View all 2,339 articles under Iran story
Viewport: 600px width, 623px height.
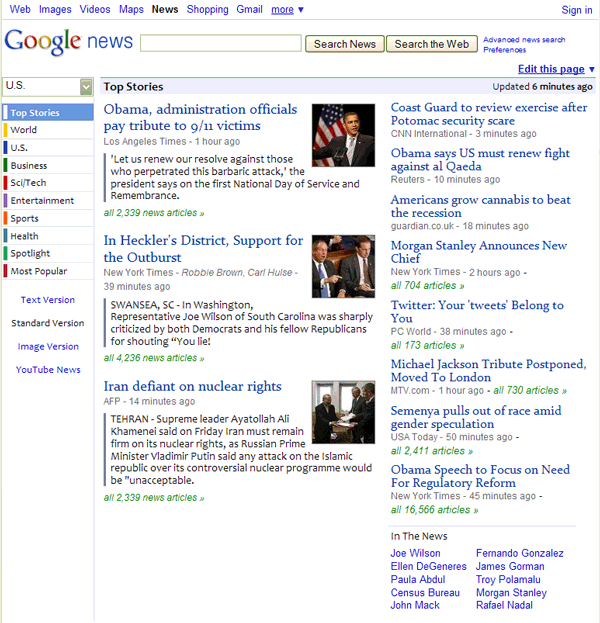154,498
